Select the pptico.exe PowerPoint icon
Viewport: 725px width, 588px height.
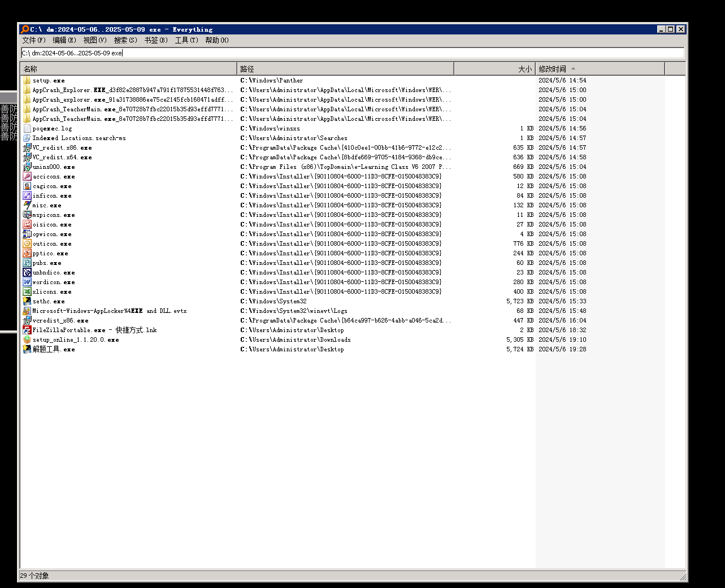27,253
